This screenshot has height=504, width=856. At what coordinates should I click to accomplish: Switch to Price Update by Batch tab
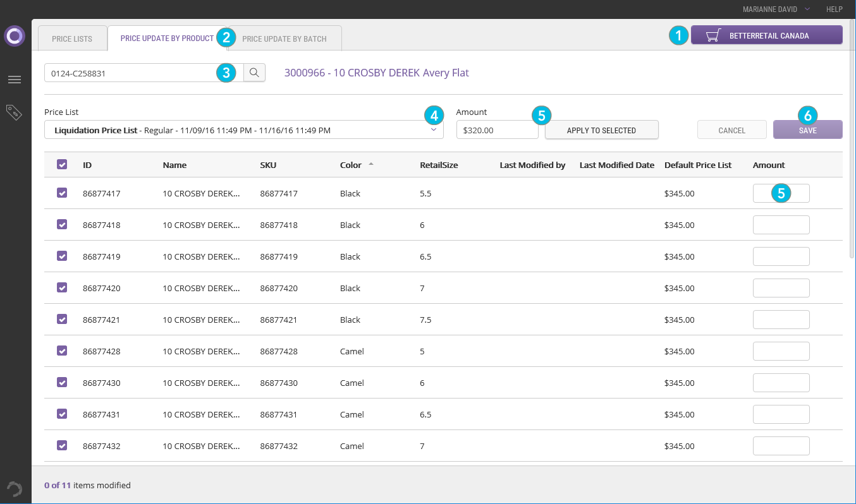pyautogui.click(x=284, y=39)
